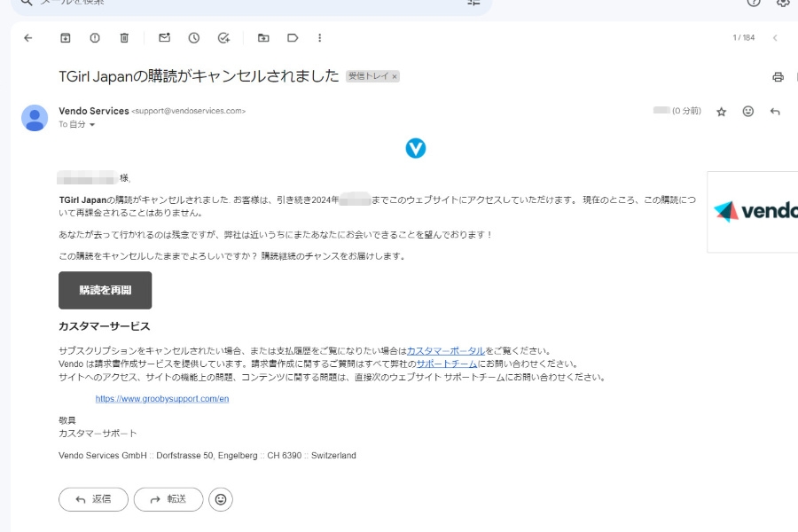This screenshot has width=798, height=532.
Task: Click the カスタマーサービス heading
Action: 105,326
